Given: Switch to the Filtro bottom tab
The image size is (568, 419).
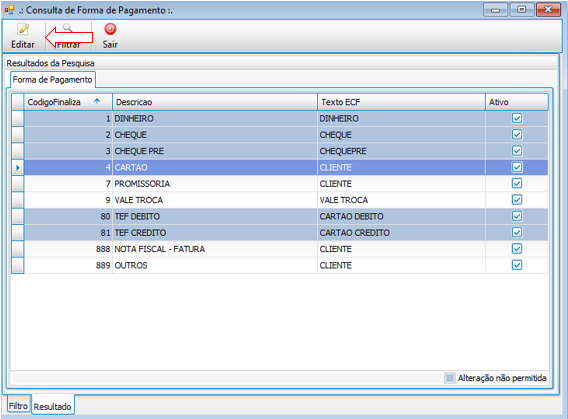Looking at the screenshot, I should 18,406.
